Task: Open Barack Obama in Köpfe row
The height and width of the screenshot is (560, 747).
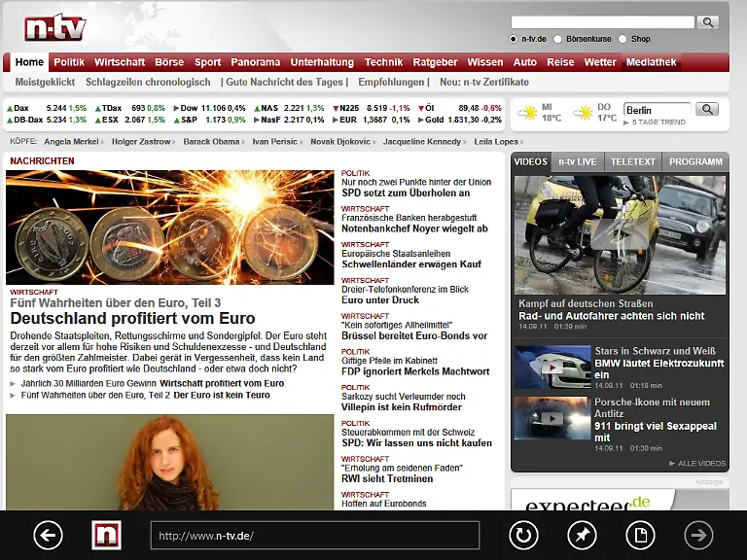Action: [x=211, y=142]
